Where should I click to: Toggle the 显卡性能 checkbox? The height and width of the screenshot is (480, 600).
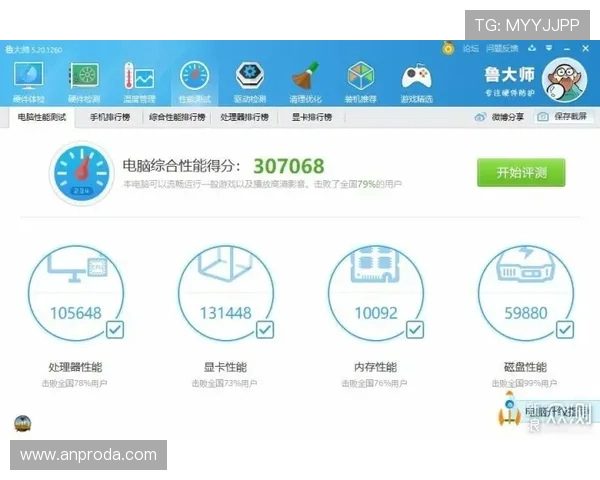pos(265,330)
